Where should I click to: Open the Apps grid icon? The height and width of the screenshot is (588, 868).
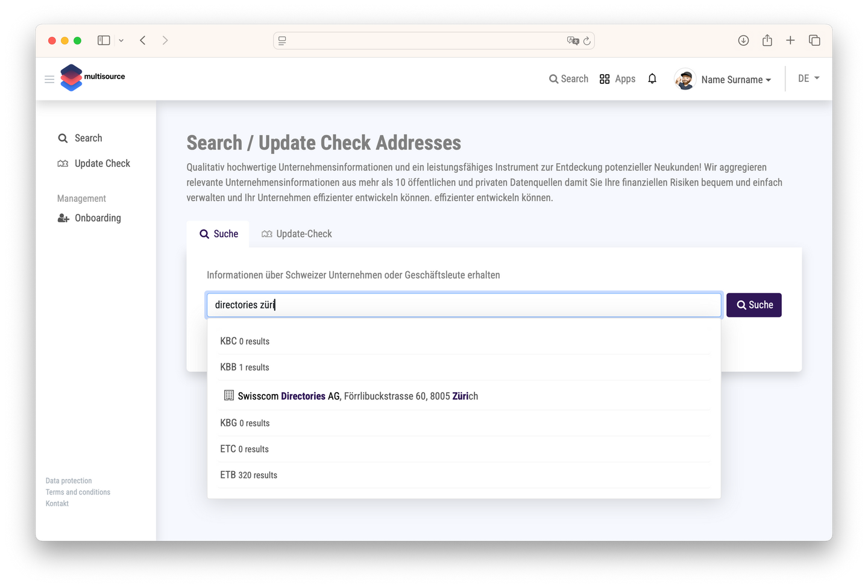click(x=605, y=79)
